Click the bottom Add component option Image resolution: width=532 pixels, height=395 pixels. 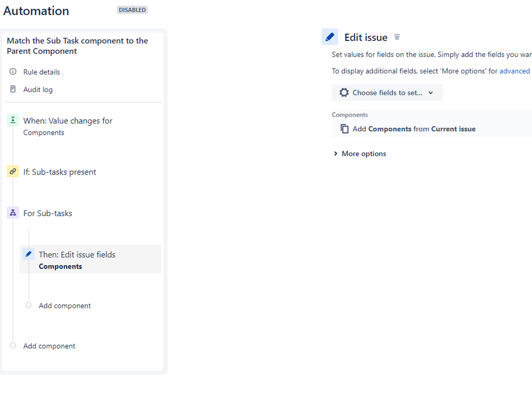point(49,345)
